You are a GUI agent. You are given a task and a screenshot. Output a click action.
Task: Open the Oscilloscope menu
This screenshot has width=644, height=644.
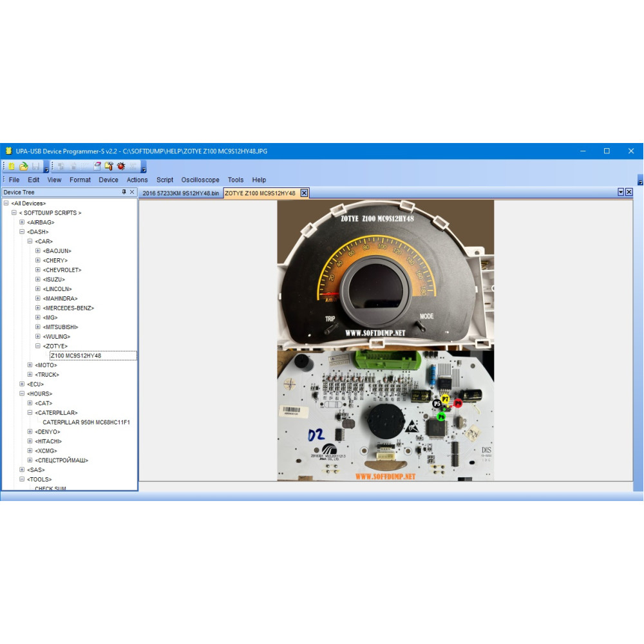tap(200, 180)
